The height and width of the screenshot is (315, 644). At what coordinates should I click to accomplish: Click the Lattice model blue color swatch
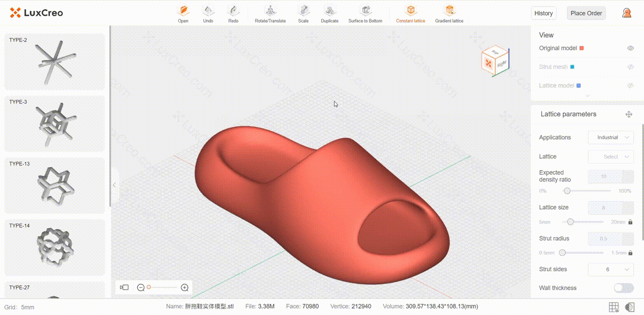[578, 86]
